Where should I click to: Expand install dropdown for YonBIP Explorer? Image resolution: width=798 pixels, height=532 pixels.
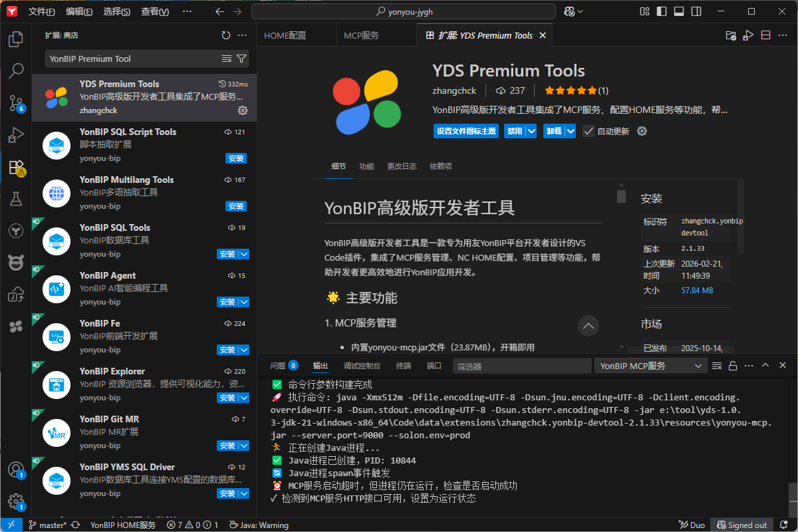244,398
